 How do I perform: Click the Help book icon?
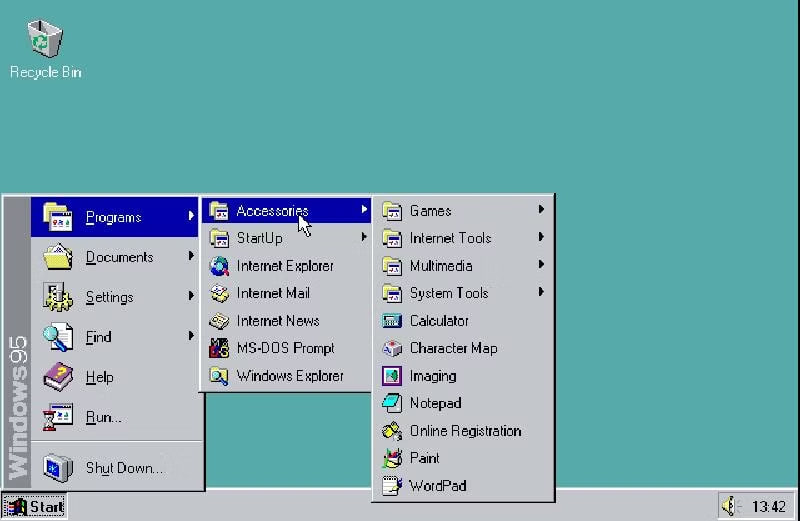tap(58, 377)
